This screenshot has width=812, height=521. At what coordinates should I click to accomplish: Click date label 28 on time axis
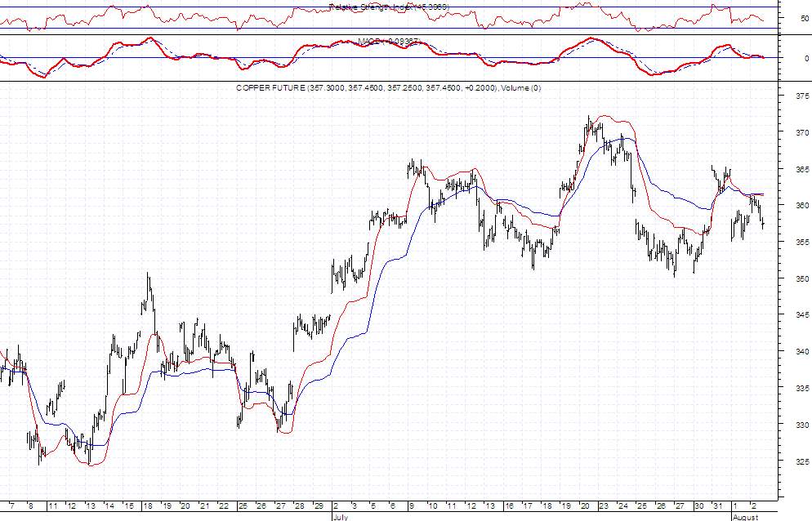[300, 506]
